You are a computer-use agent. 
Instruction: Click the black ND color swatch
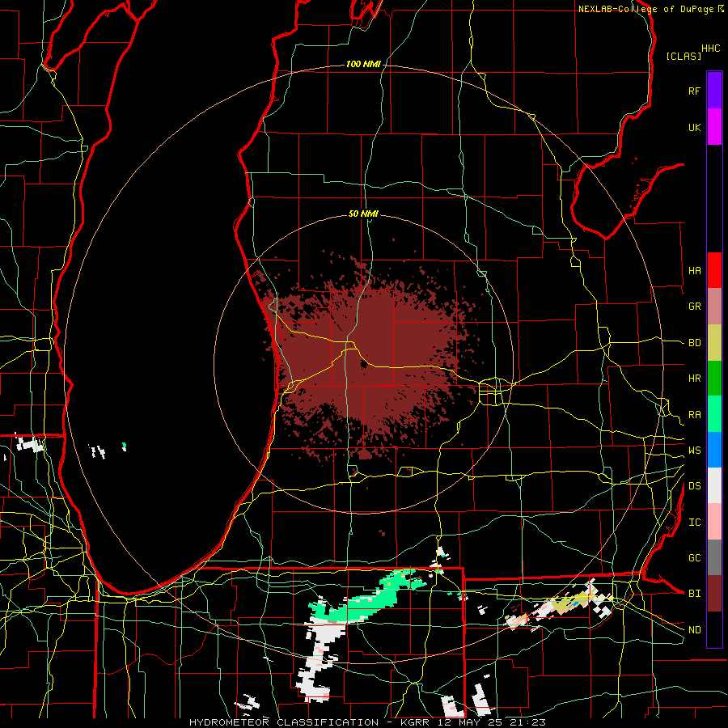tap(714, 629)
